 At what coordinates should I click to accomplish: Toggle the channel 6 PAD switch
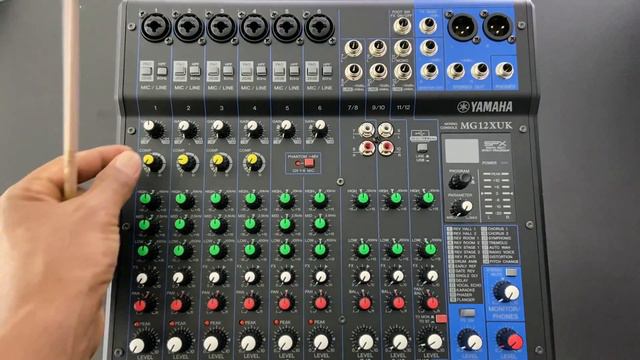[312, 71]
